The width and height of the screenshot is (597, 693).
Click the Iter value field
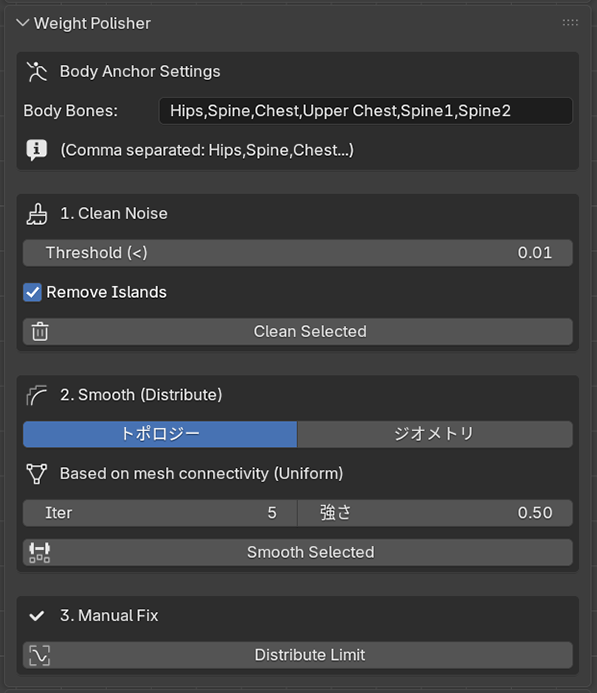point(160,513)
